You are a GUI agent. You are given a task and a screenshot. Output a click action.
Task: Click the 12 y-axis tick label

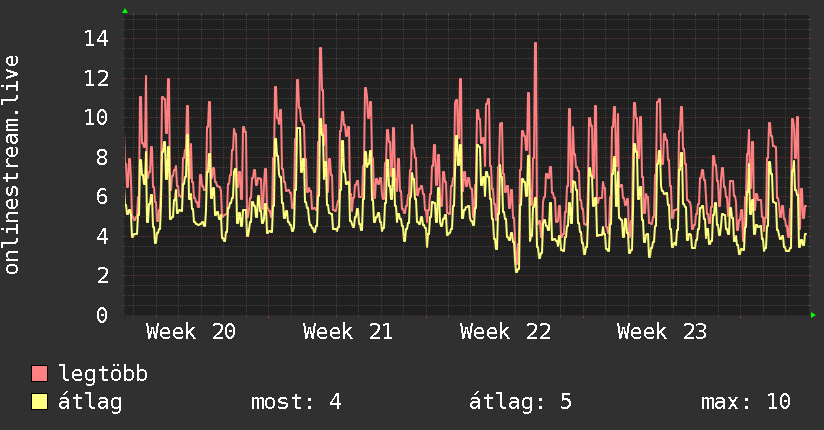pos(96,78)
